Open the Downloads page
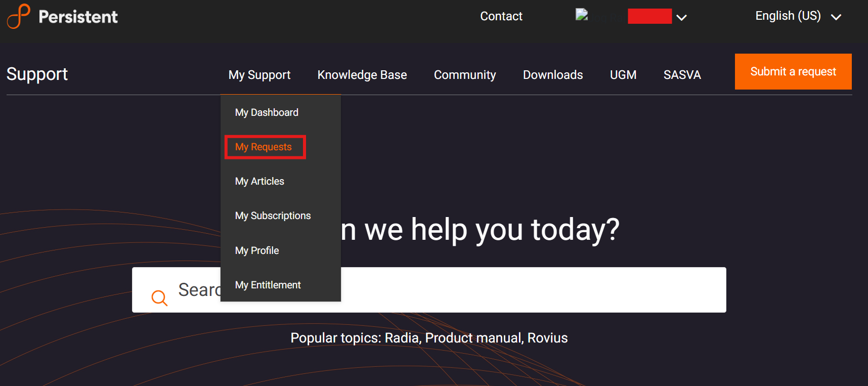 (553, 75)
